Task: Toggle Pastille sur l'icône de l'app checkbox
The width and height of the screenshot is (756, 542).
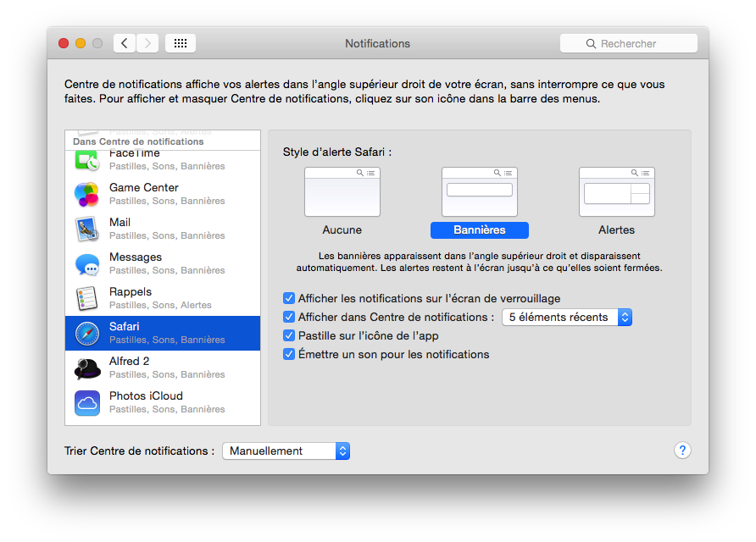Action: 289,336
